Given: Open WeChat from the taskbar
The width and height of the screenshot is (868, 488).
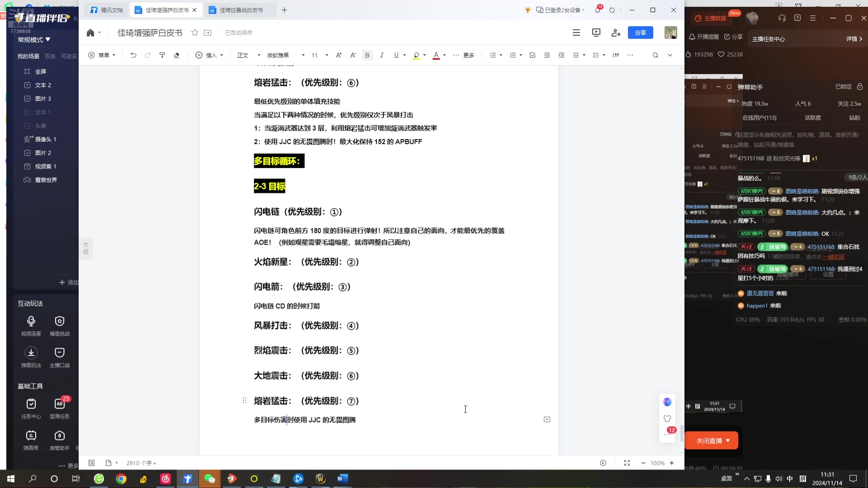Looking at the screenshot, I should click(x=209, y=479).
